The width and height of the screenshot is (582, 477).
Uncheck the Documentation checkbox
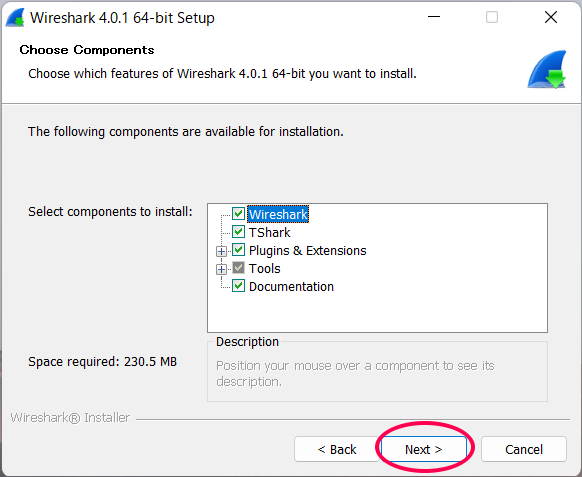(x=238, y=286)
